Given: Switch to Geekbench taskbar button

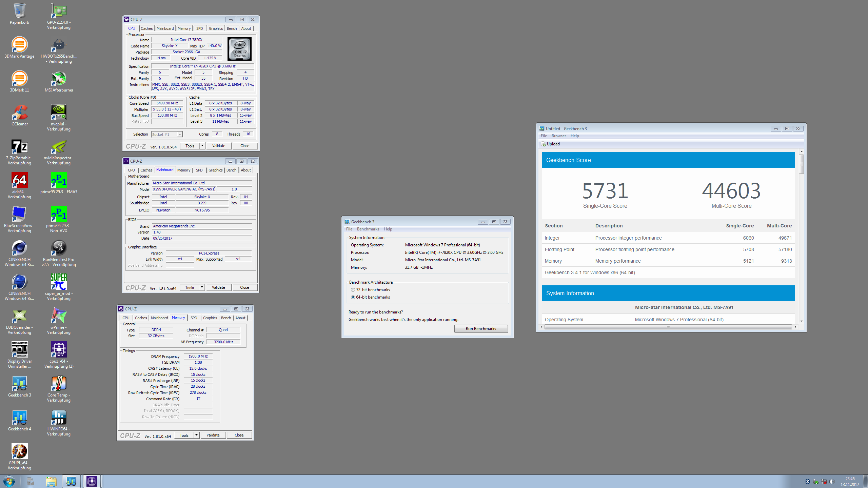Looking at the screenshot, I should pyautogui.click(x=71, y=481).
